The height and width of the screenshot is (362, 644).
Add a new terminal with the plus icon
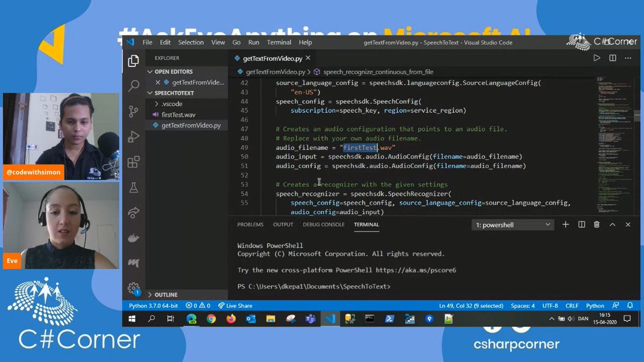point(565,225)
